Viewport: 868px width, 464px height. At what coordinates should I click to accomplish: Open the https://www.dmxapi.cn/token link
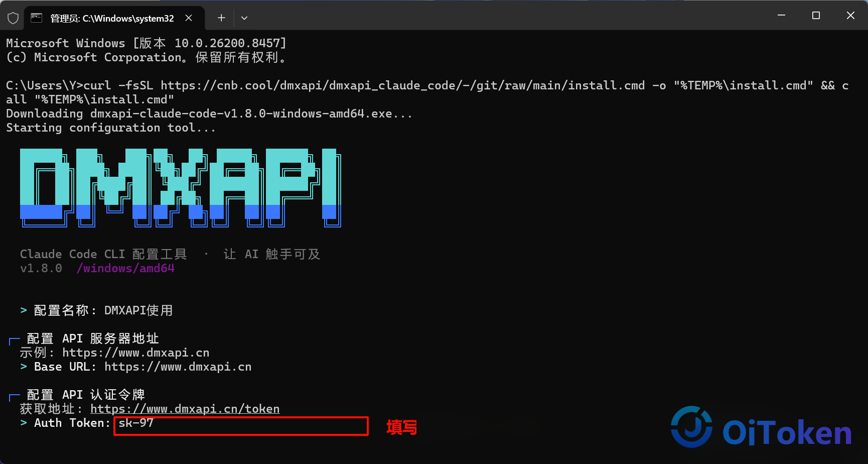click(x=185, y=409)
